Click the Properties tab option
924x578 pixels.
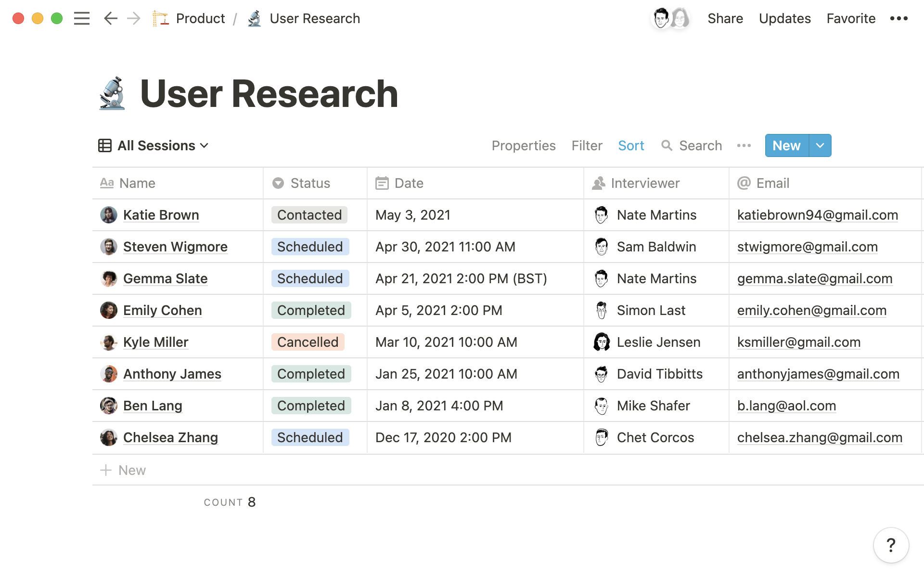pos(524,145)
